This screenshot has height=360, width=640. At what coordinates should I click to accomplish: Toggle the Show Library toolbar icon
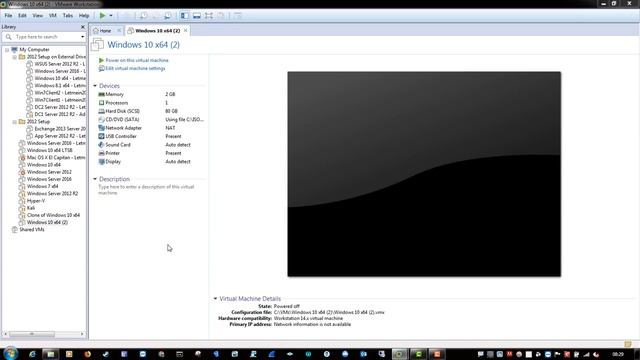click(x=184, y=16)
